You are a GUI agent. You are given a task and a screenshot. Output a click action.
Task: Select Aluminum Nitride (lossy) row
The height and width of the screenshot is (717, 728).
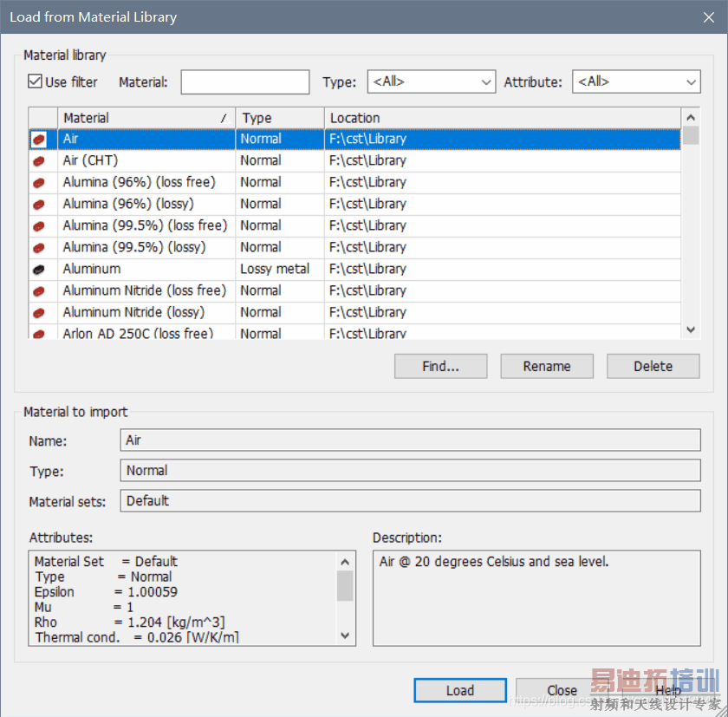tap(354, 312)
